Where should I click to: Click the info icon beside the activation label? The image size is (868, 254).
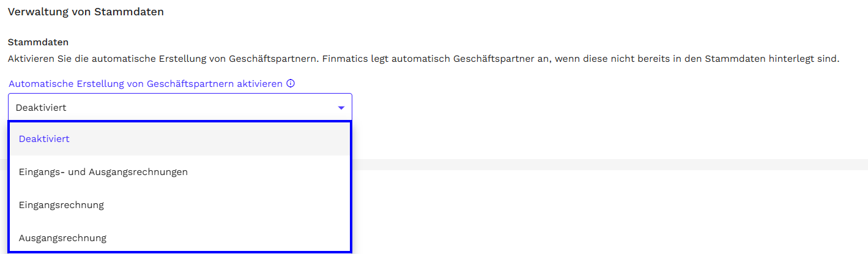(x=291, y=84)
